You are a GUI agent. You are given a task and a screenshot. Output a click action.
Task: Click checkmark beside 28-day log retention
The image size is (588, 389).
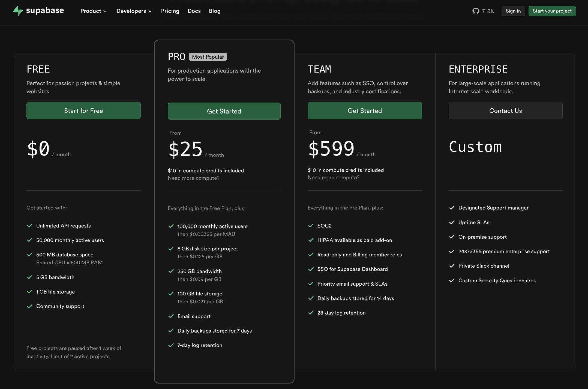coord(311,313)
